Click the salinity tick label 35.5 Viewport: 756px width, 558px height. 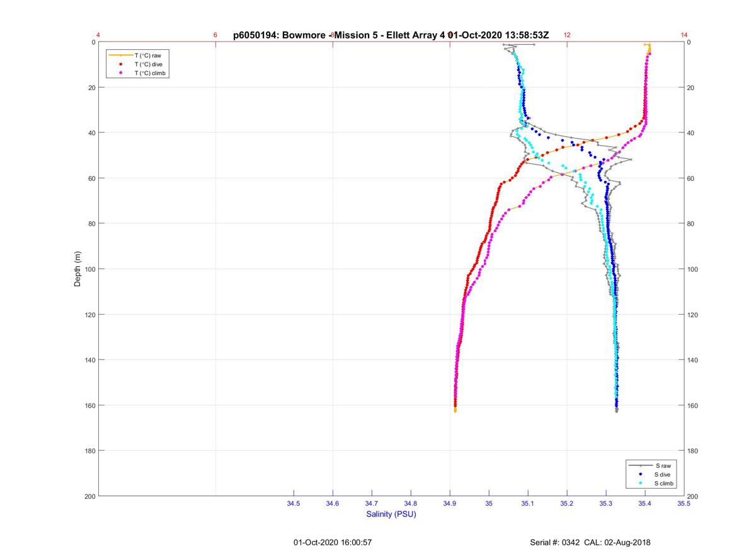coord(684,504)
